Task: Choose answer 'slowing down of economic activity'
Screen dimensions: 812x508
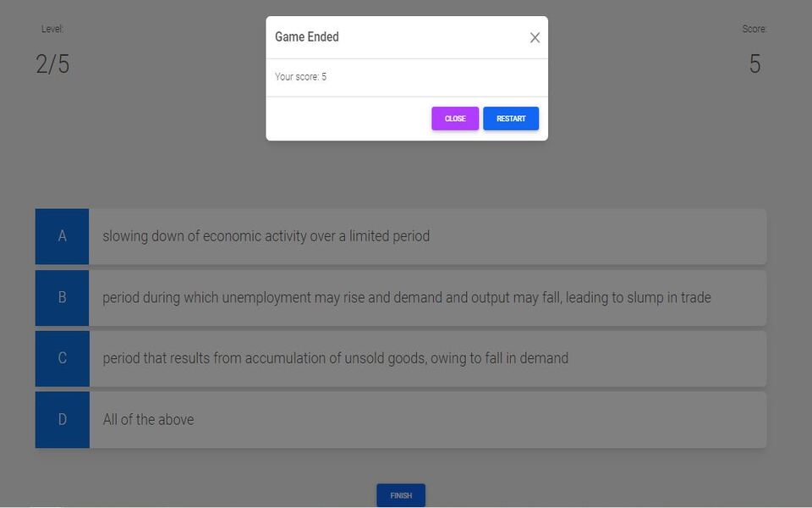Action: 266,236
